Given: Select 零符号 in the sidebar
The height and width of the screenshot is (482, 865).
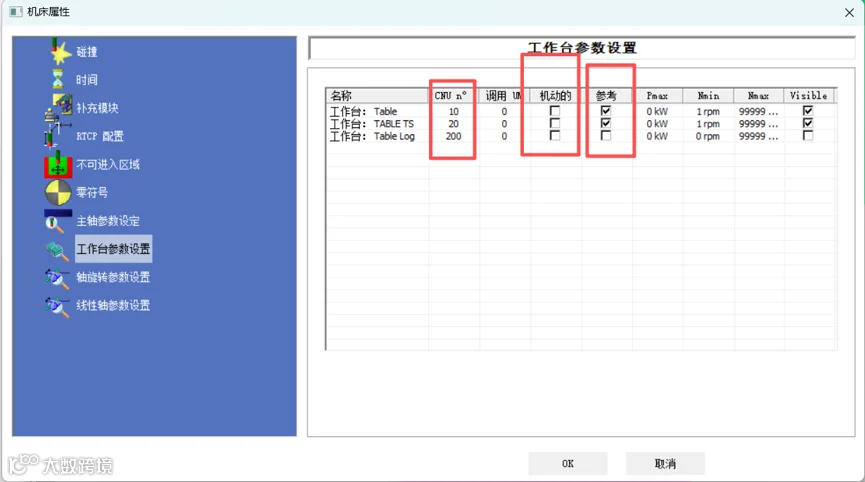Looking at the screenshot, I should tap(92, 192).
